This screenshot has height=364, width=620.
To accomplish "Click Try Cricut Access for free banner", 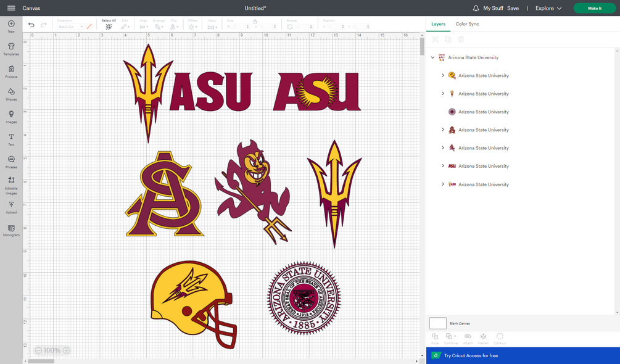I will pos(523,355).
